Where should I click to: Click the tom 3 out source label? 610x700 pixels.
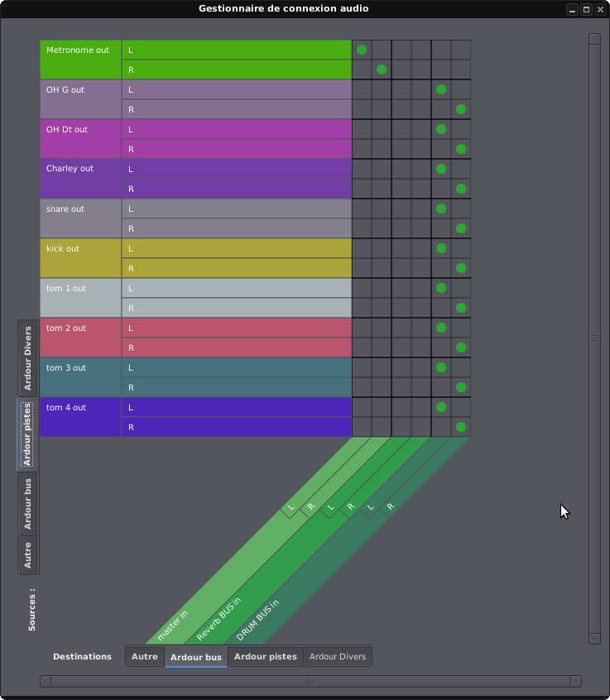[80, 377]
